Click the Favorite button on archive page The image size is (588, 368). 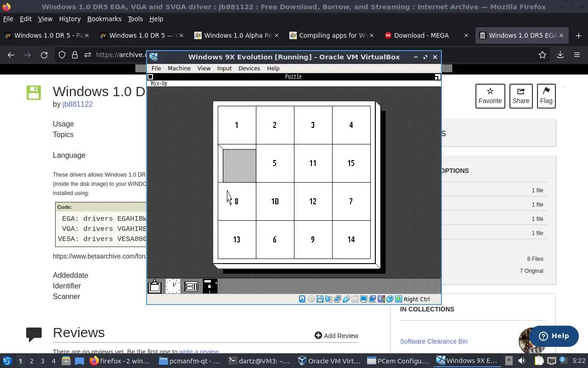(490, 96)
